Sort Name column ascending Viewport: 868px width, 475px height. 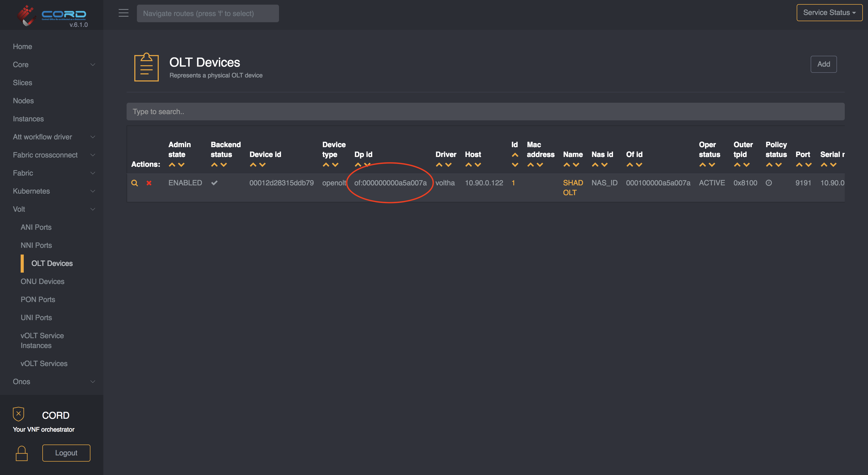567,165
